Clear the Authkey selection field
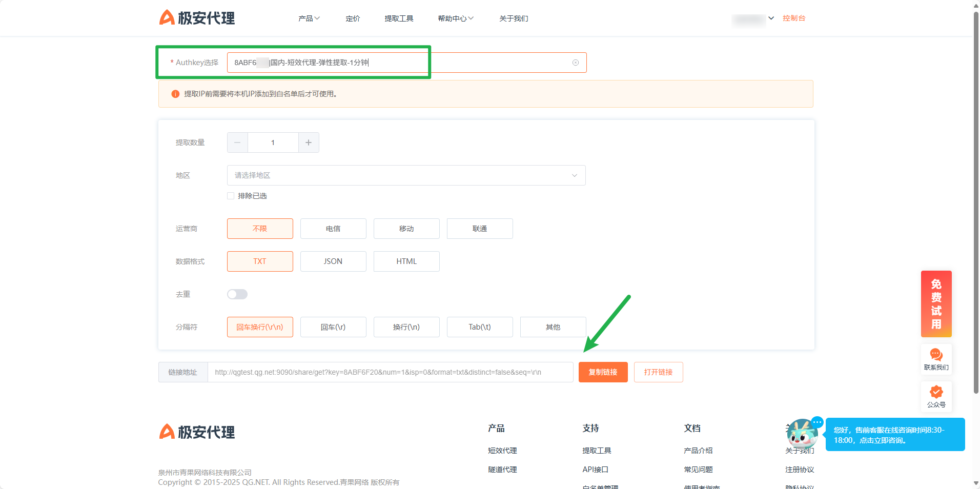The image size is (980, 489). (576, 63)
